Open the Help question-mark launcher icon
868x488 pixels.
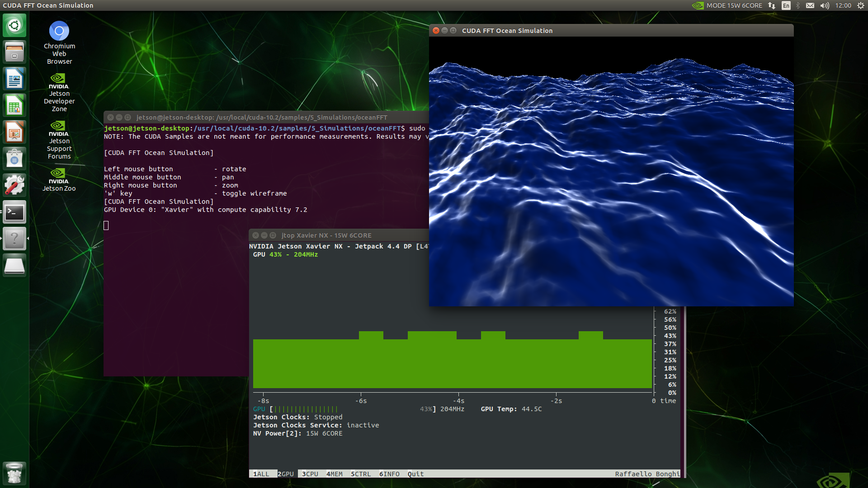14,239
